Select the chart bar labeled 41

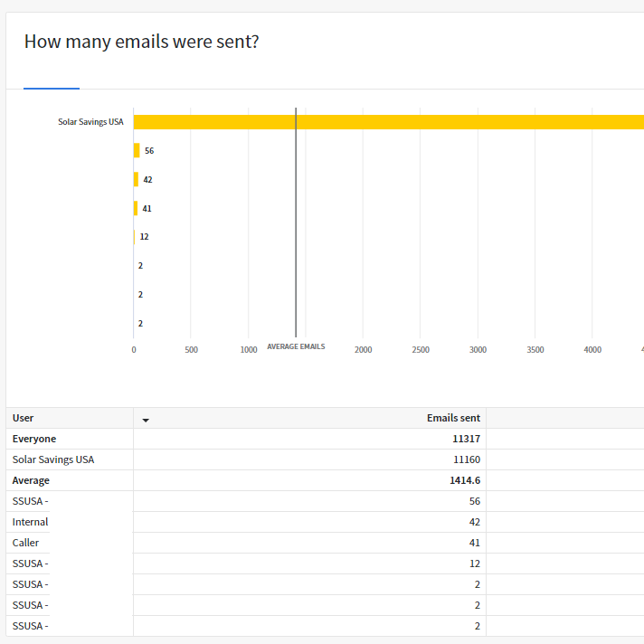pyautogui.click(x=136, y=209)
